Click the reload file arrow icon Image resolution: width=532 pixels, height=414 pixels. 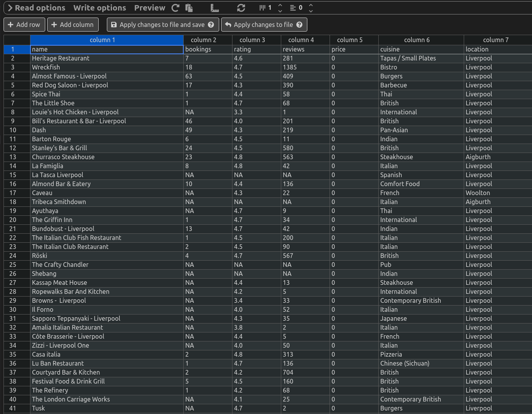(x=176, y=8)
